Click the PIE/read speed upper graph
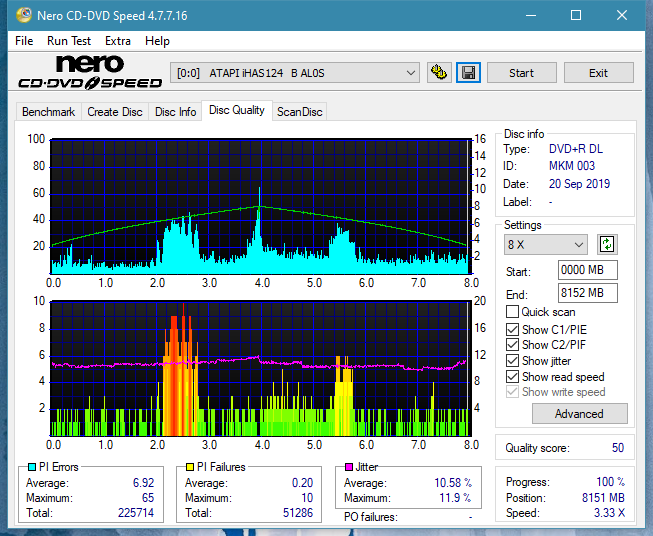 coord(261,207)
